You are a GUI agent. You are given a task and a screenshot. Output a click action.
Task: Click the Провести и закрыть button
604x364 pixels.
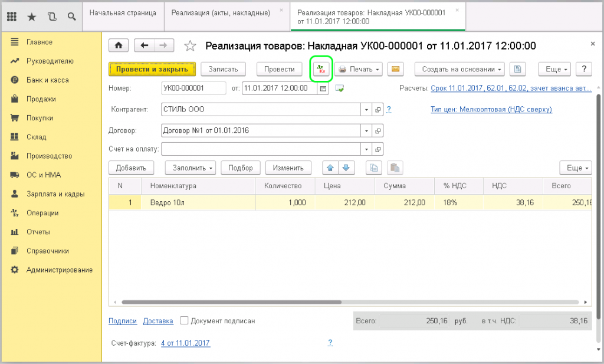pos(152,69)
